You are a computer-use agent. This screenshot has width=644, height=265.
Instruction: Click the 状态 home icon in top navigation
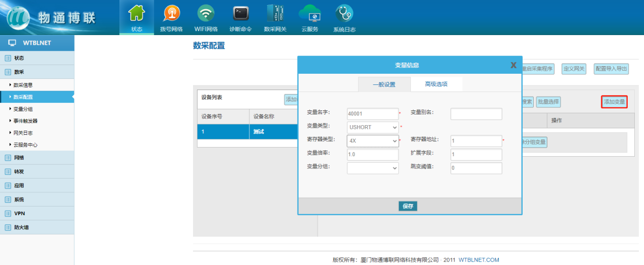[x=137, y=13]
